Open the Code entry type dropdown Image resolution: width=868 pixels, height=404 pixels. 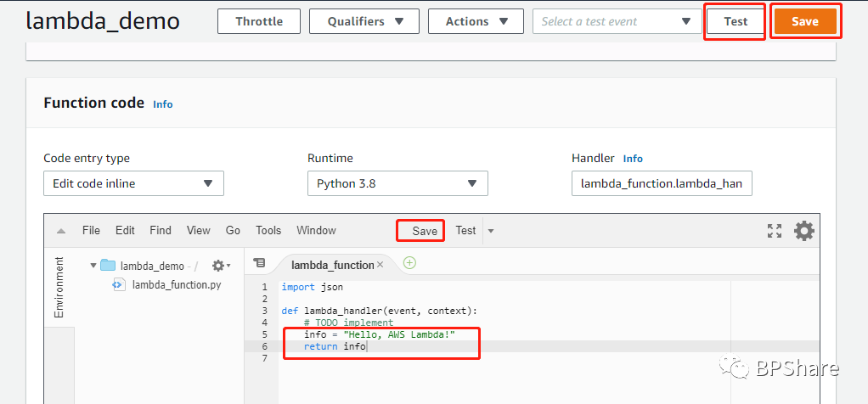coord(133,183)
